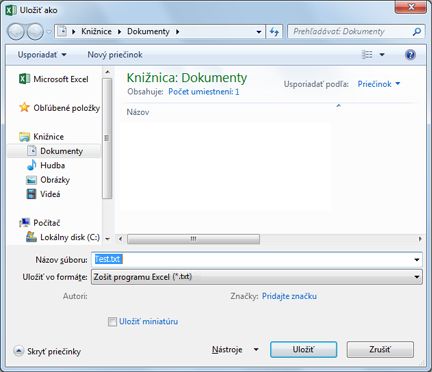Viewport: 432px width, 372px height.
Task: Click navigation pane scroll down arrow
Action: click(x=107, y=239)
